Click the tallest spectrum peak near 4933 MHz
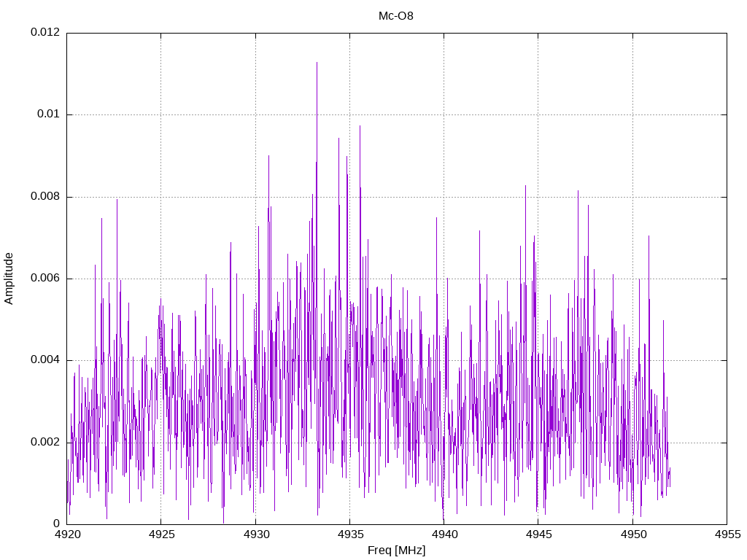The width and height of the screenshot is (747, 560). tap(317, 63)
